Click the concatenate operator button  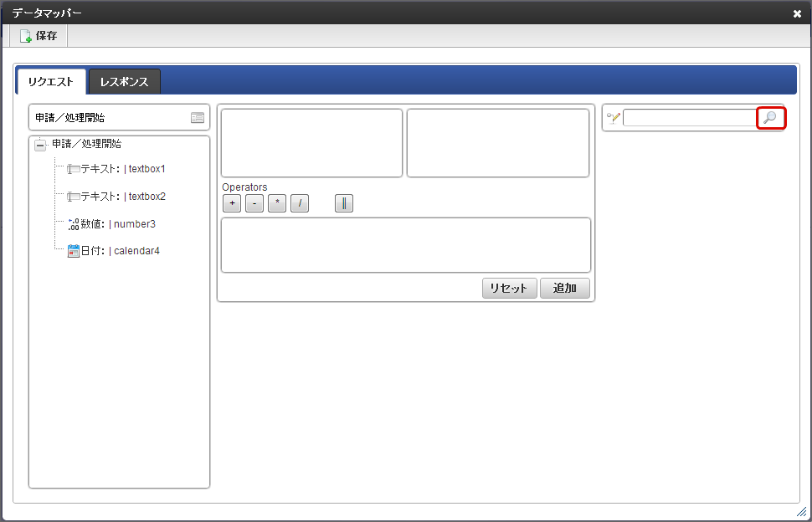(x=344, y=203)
